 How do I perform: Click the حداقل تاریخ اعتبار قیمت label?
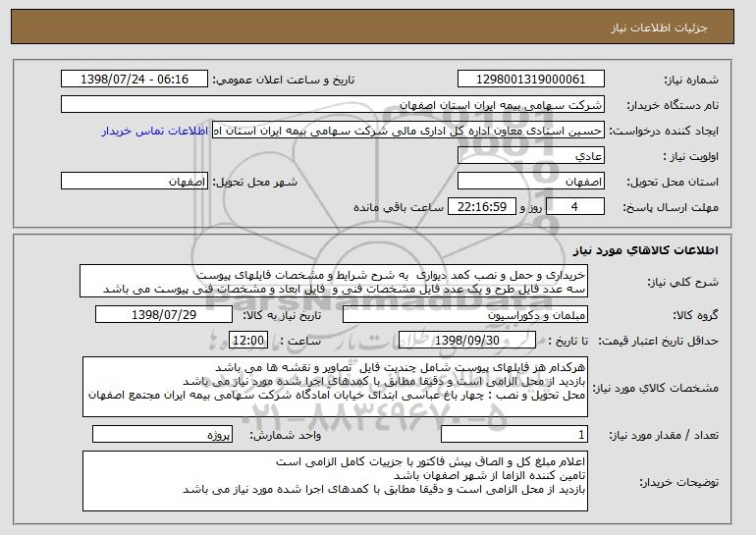[658, 341]
